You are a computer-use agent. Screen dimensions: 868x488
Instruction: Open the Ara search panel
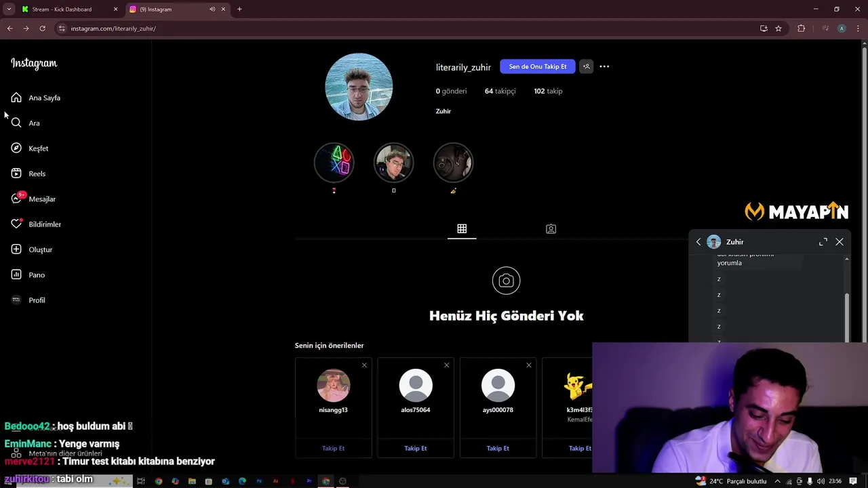pyautogui.click(x=26, y=123)
